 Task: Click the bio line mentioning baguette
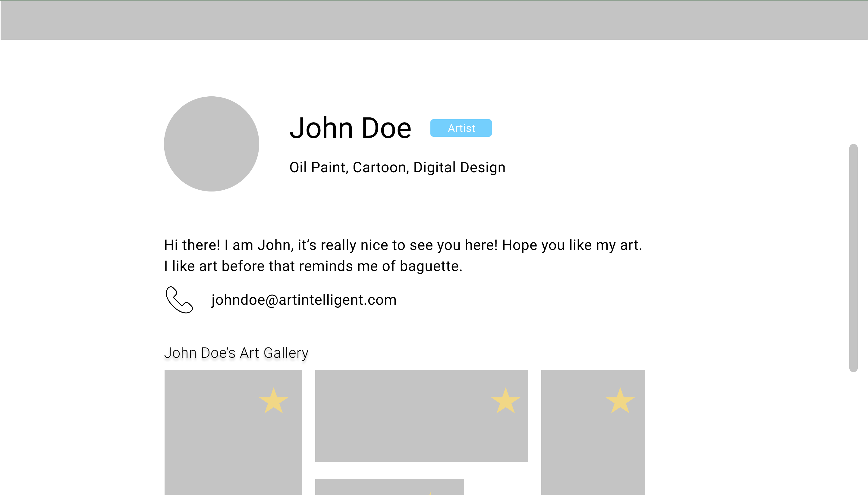(x=313, y=266)
